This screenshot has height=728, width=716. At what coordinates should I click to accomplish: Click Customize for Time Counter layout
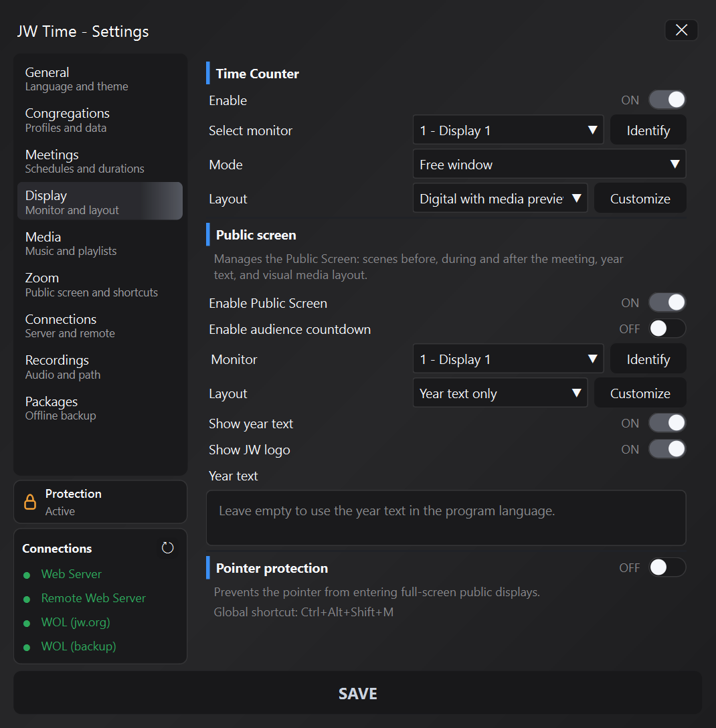pyautogui.click(x=640, y=198)
